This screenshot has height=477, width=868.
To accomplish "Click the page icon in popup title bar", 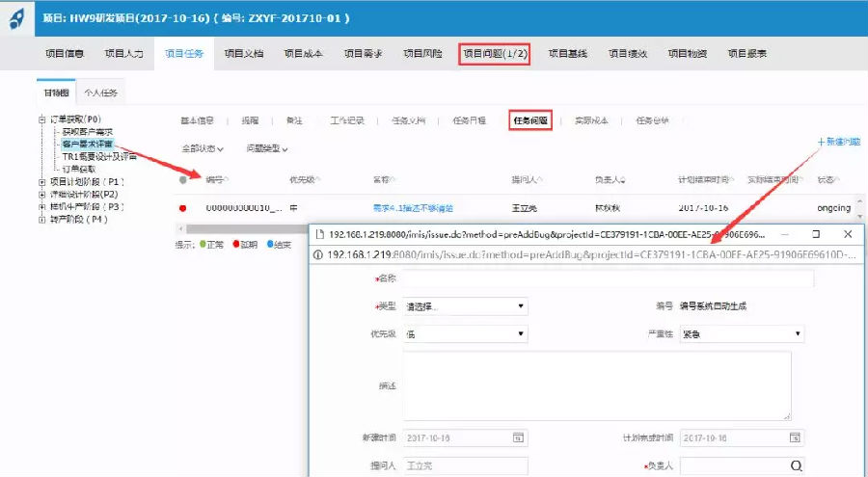I will pyautogui.click(x=320, y=234).
